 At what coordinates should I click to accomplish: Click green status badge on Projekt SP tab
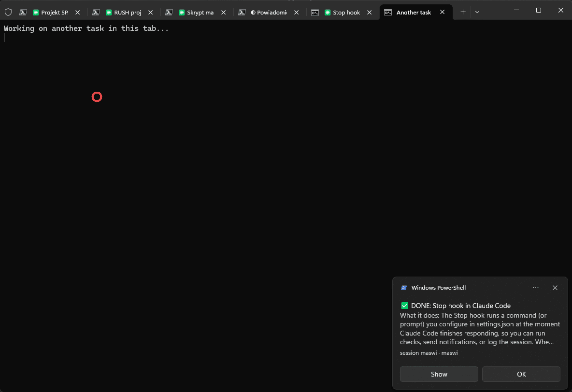click(36, 13)
